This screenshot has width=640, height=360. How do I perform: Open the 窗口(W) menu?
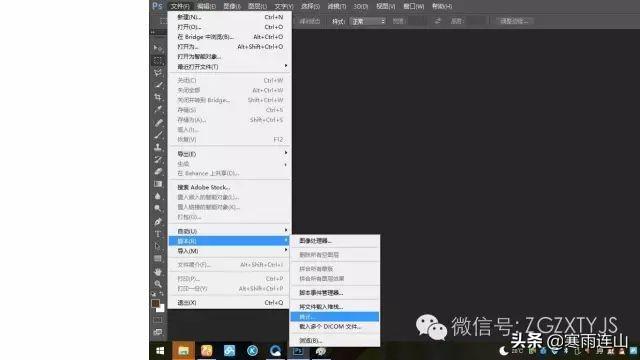[x=413, y=6]
